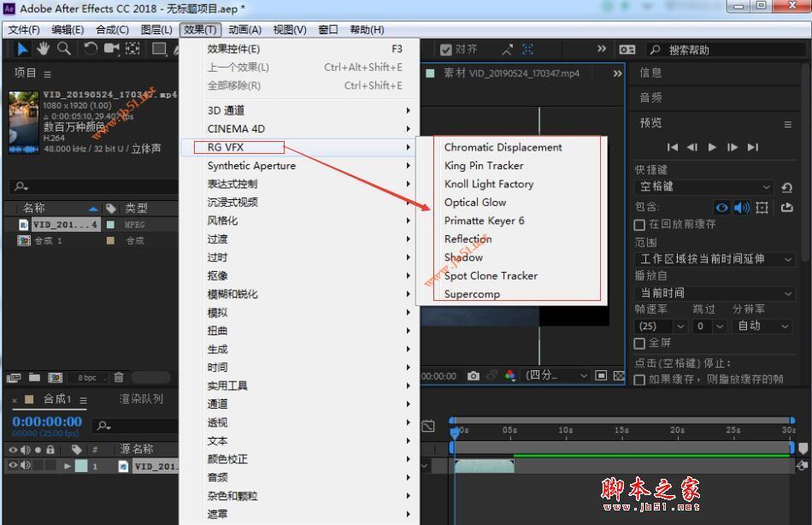Expand the 音频 panel
The width and height of the screenshot is (812, 525).
click(x=650, y=97)
